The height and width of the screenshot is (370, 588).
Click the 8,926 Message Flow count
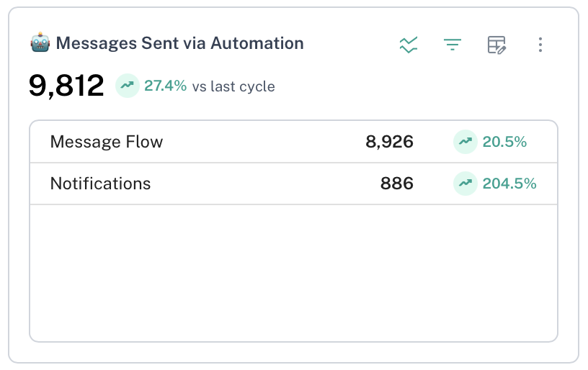coord(389,142)
